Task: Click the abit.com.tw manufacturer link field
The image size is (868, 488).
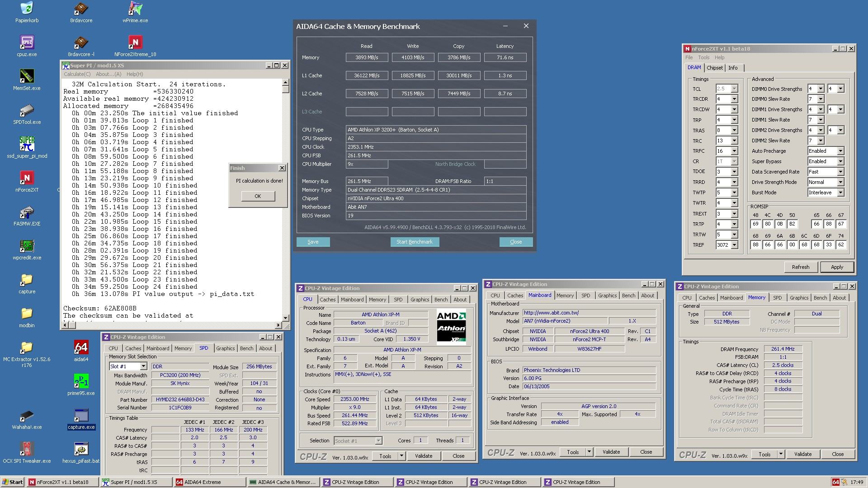Action: coord(589,313)
